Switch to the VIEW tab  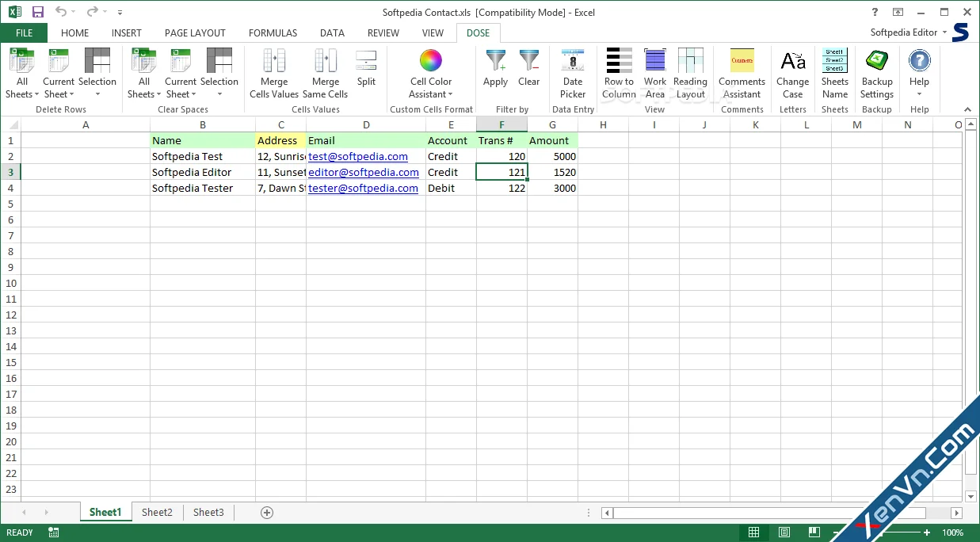pyautogui.click(x=433, y=32)
